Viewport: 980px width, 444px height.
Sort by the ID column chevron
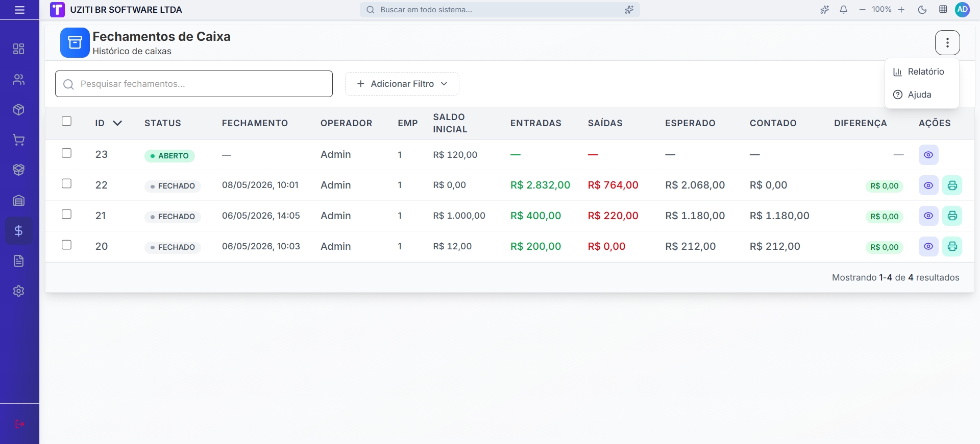point(117,123)
